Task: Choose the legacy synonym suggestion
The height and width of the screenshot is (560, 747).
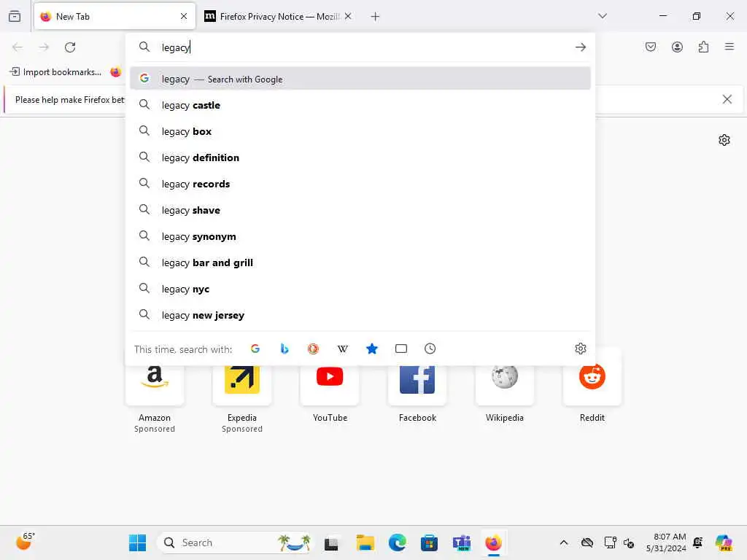Action: coord(360,236)
